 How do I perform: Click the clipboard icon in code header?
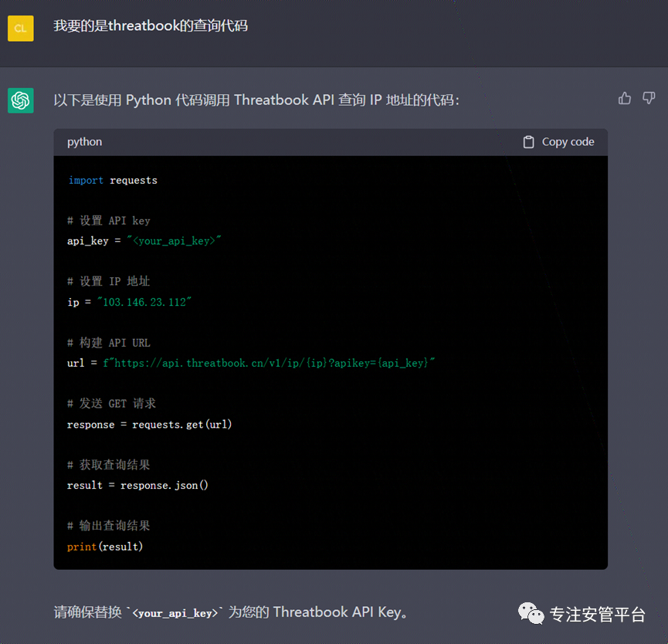528,142
